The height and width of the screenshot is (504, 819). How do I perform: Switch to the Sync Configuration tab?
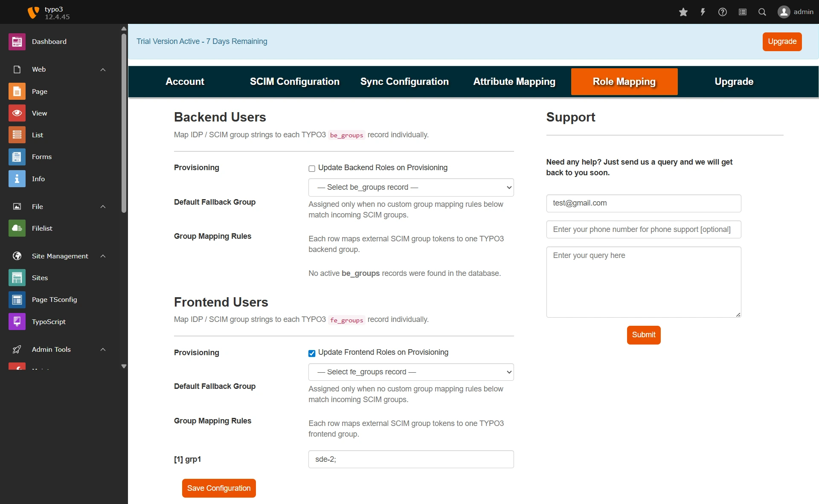404,81
